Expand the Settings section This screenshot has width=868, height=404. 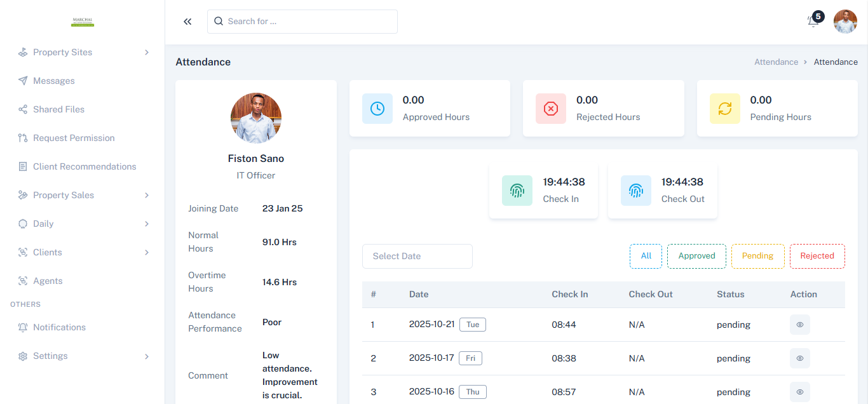tap(51, 356)
